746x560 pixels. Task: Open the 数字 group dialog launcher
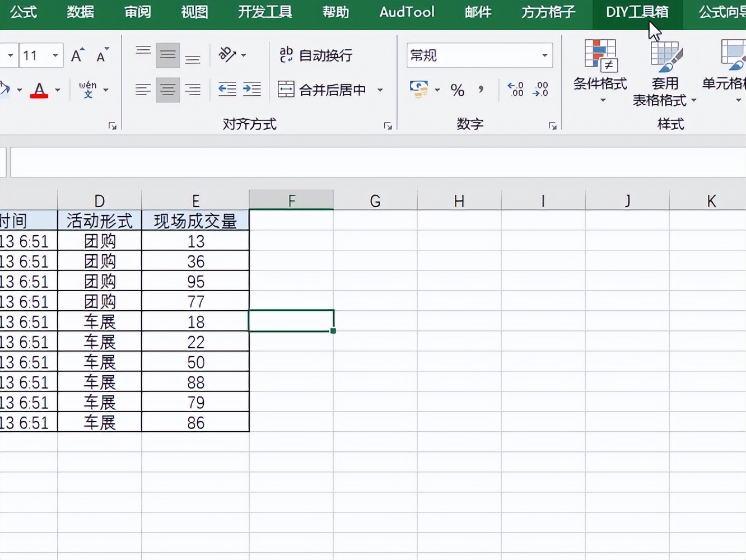pyautogui.click(x=553, y=125)
